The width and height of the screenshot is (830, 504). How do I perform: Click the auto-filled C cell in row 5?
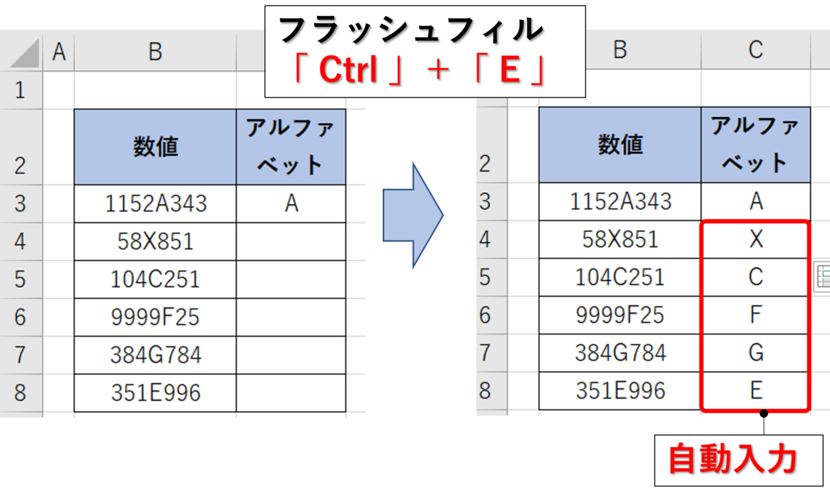point(756,277)
